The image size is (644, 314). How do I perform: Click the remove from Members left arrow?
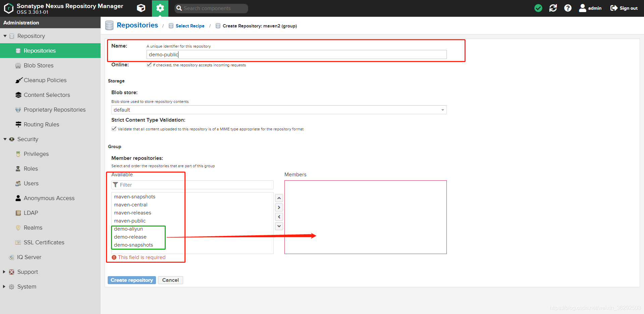[x=279, y=217]
